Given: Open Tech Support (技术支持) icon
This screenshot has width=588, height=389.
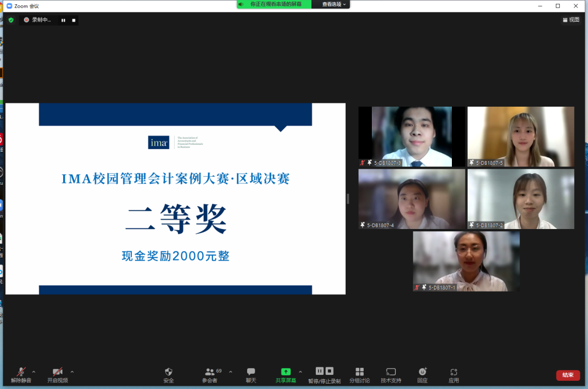Looking at the screenshot, I should (391, 372).
